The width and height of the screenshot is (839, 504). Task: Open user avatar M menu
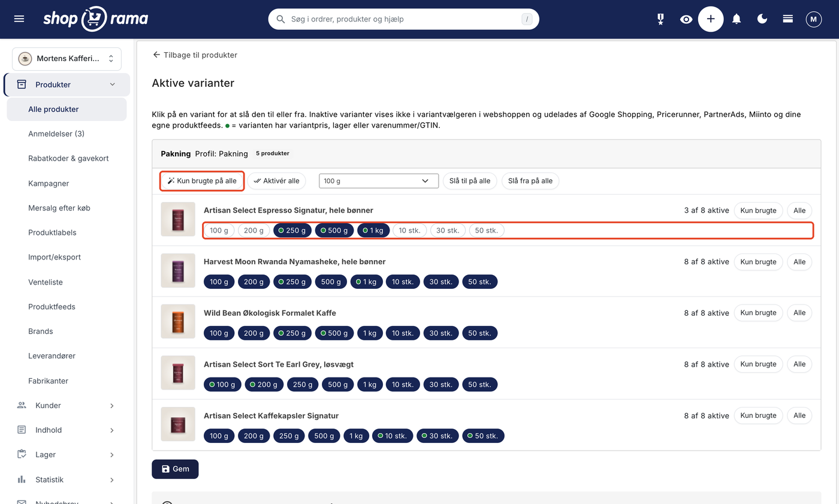point(813,19)
